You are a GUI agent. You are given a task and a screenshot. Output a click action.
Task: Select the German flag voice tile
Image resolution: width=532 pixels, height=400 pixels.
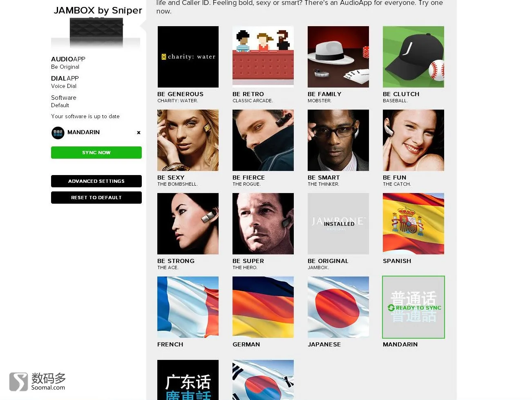[x=263, y=307]
